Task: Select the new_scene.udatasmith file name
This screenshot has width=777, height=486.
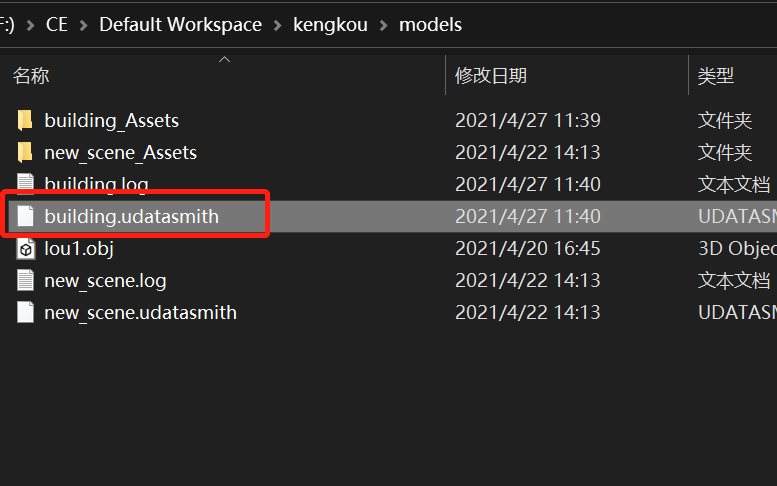Action: (140, 313)
